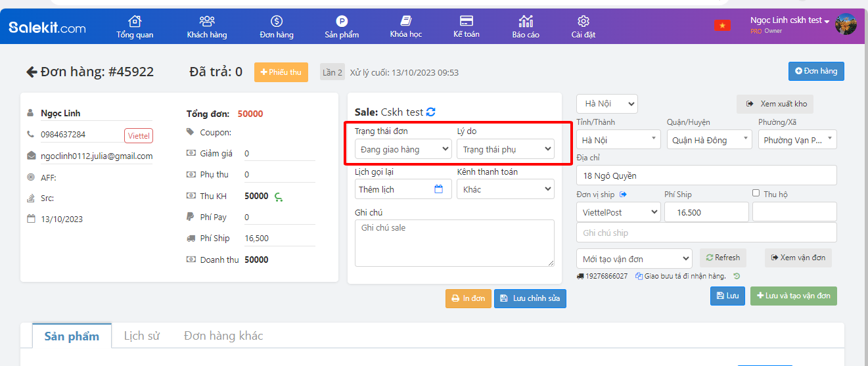Click the refresh icon next to Sale Cskh test
The image size is (868, 366).
(430, 112)
